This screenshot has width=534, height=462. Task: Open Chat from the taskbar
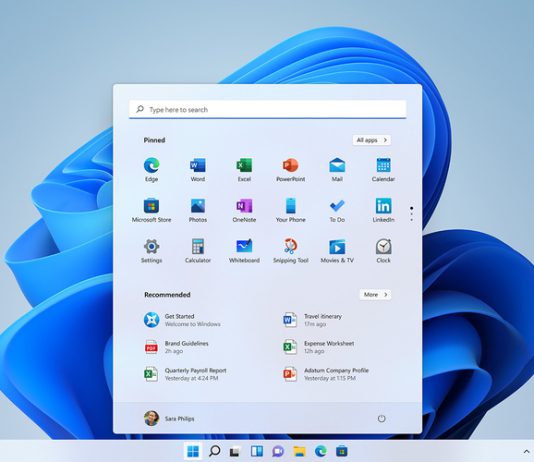(x=278, y=451)
